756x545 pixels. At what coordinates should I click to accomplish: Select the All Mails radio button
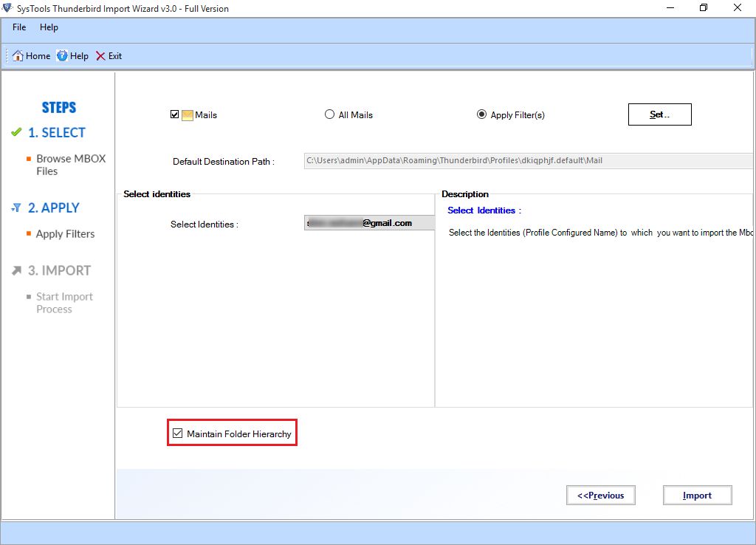click(x=329, y=114)
